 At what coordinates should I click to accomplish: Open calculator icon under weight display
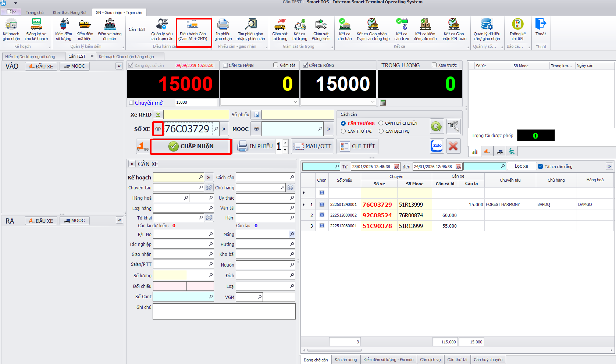(x=383, y=103)
